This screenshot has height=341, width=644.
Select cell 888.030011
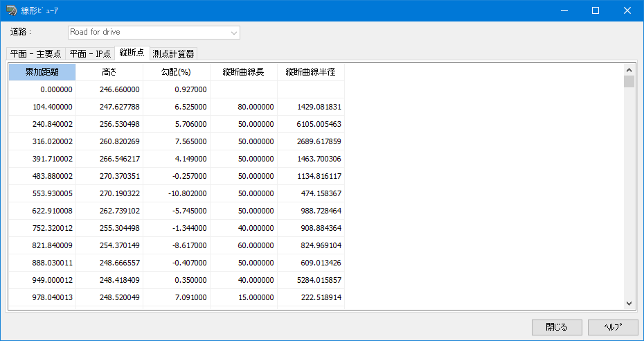[x=42, y=263]
